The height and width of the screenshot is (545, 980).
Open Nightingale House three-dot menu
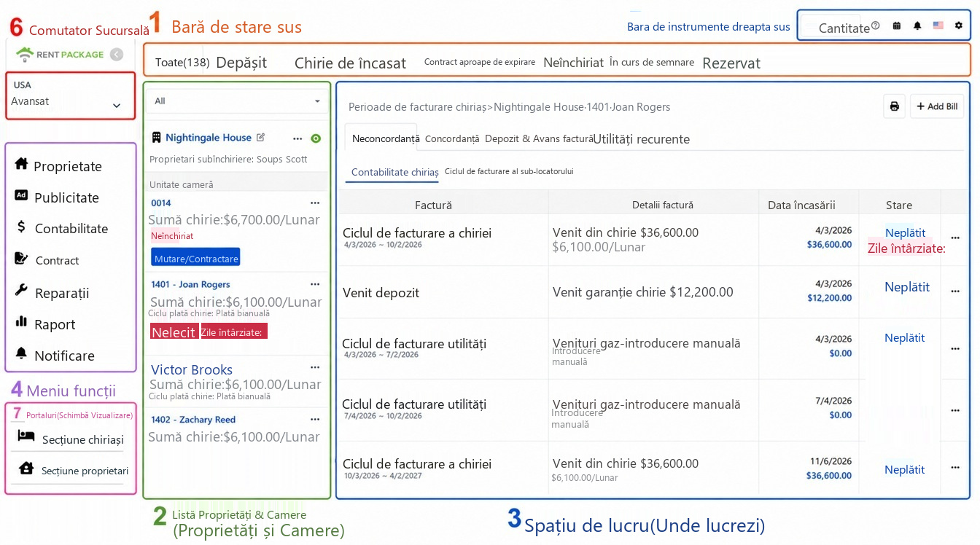pyautogui.click(x=297, y=138)
